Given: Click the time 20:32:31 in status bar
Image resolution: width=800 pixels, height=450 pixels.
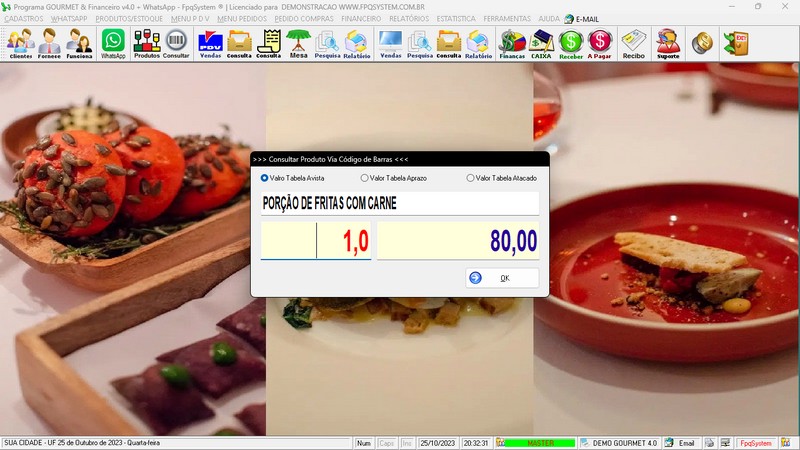Looking at the screenshot, I should [x=476, y=443].
